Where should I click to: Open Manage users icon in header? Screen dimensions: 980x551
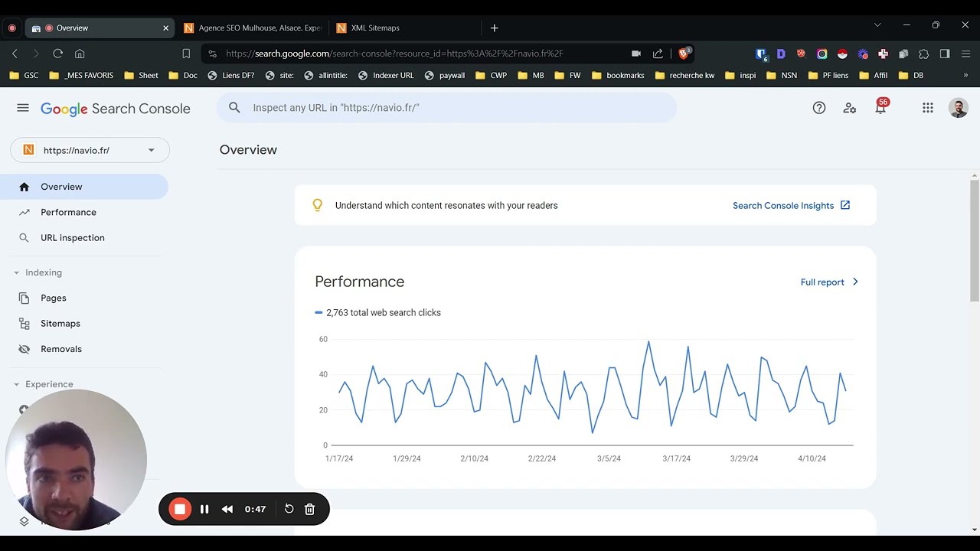(x=850, y=108)
